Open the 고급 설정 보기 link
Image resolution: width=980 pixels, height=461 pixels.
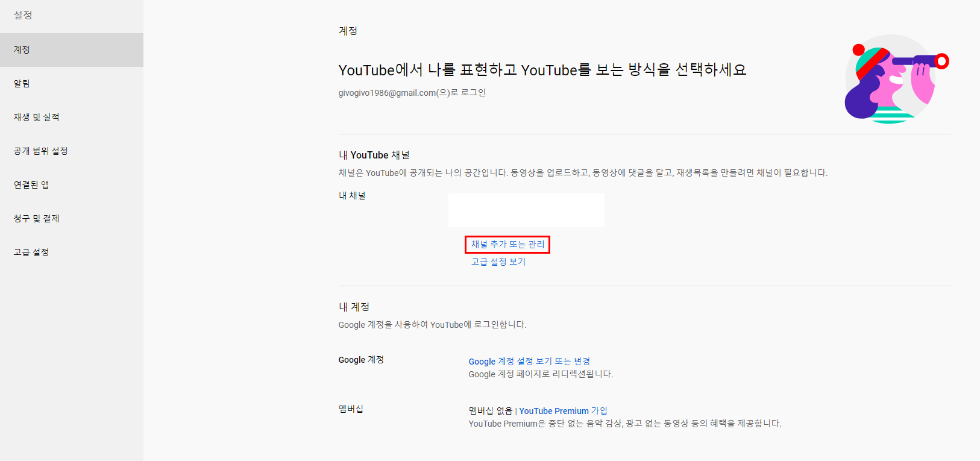pyautogui.click(x=498, y=262)
